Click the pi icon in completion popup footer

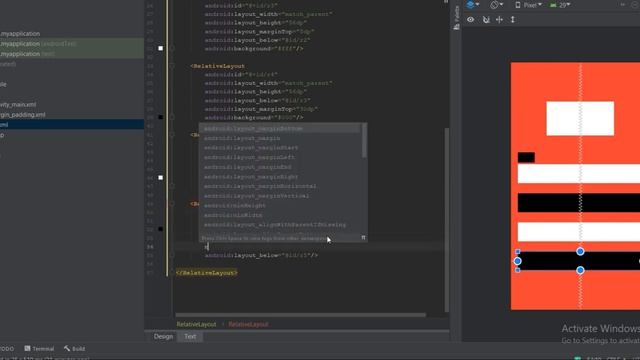363,238
